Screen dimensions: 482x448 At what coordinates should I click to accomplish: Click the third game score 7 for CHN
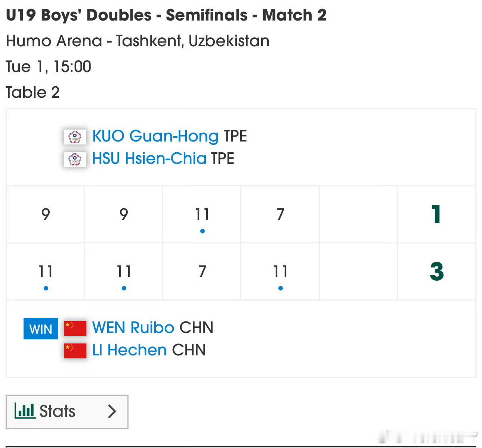(202, 271)
